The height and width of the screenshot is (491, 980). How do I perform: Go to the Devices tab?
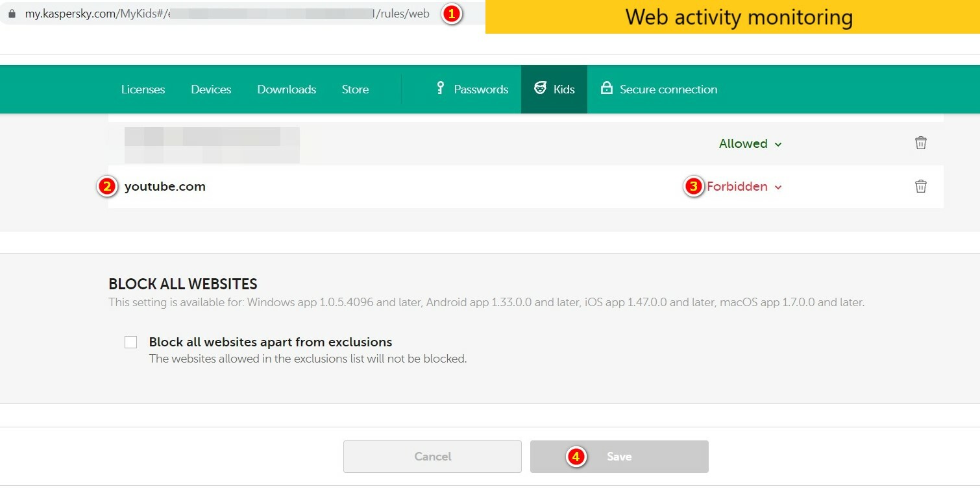click(211, 90)
